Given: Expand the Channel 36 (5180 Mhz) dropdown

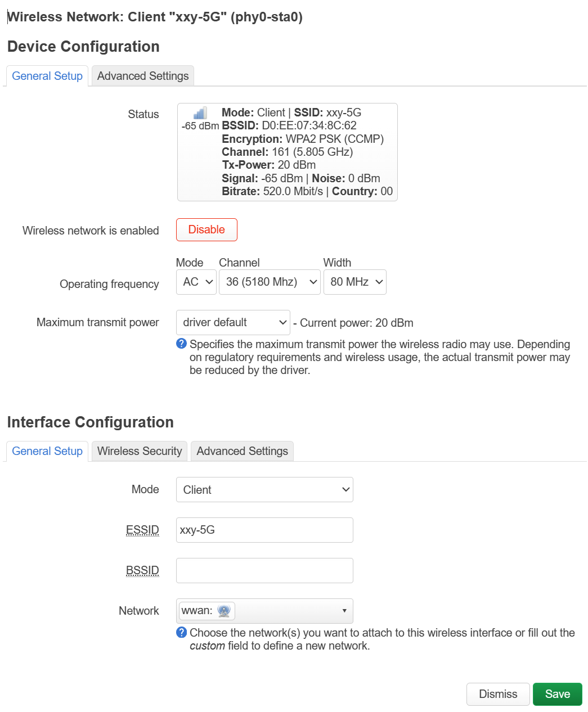Looking at the screenshot, I should 270,282.
